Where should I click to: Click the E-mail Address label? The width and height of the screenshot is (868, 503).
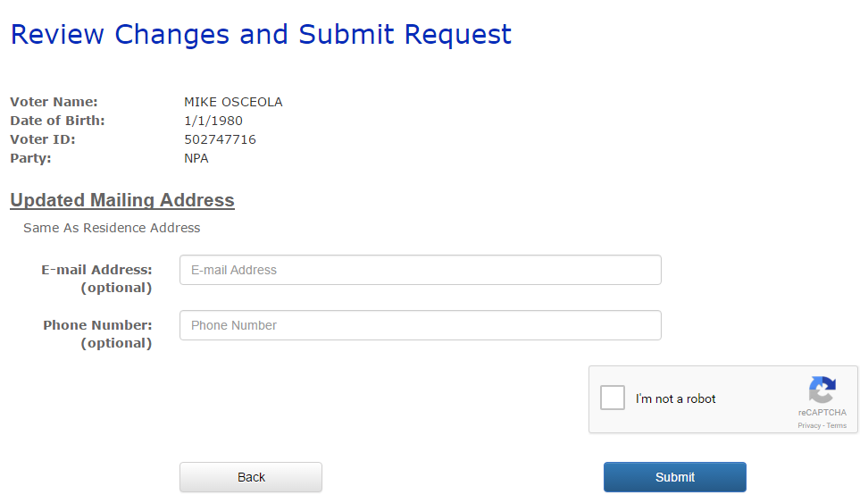96,279
